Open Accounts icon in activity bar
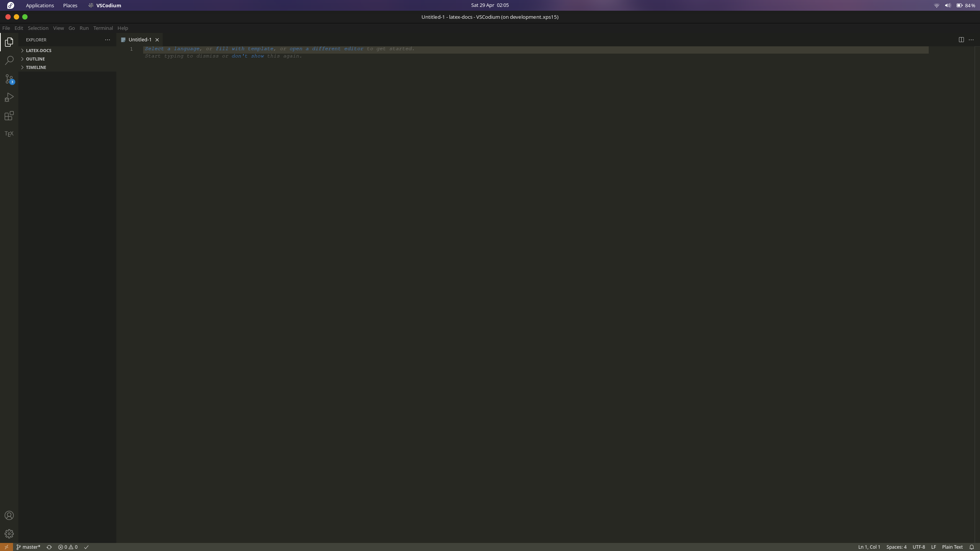Viewport: 980px width, 551px height. click(x=9, y=515)
